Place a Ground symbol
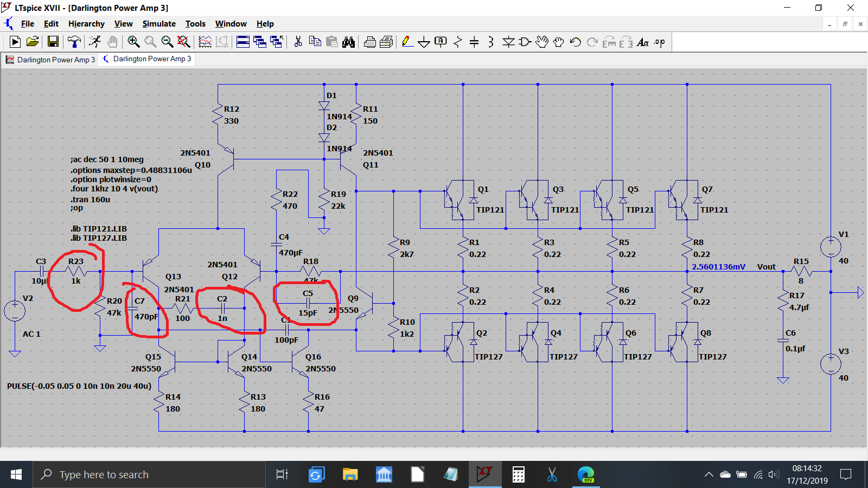 424,42
